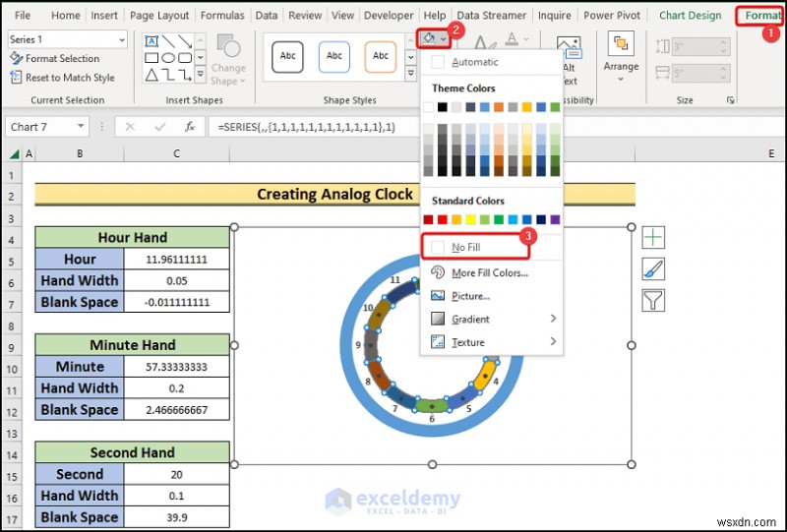
Task: Click the Select All corner triangle
Action: point(14,153)
